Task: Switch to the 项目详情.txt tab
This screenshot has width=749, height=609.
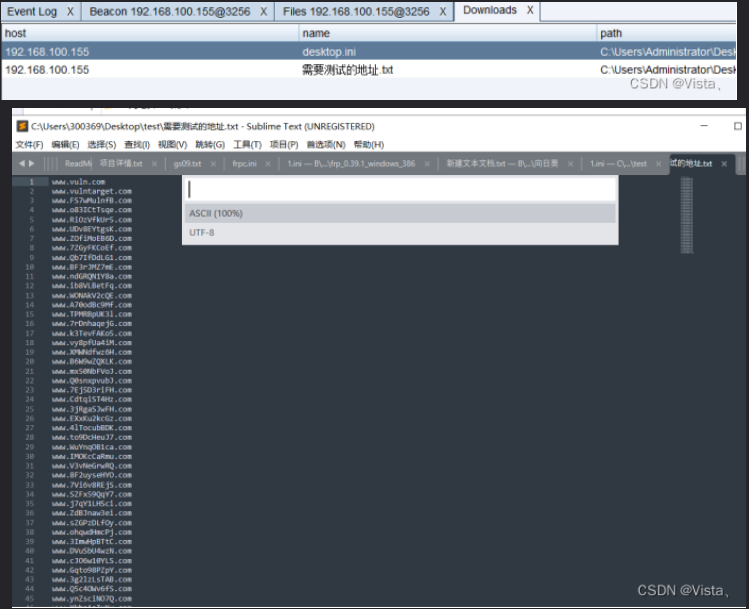Action: tap(121, 163)
